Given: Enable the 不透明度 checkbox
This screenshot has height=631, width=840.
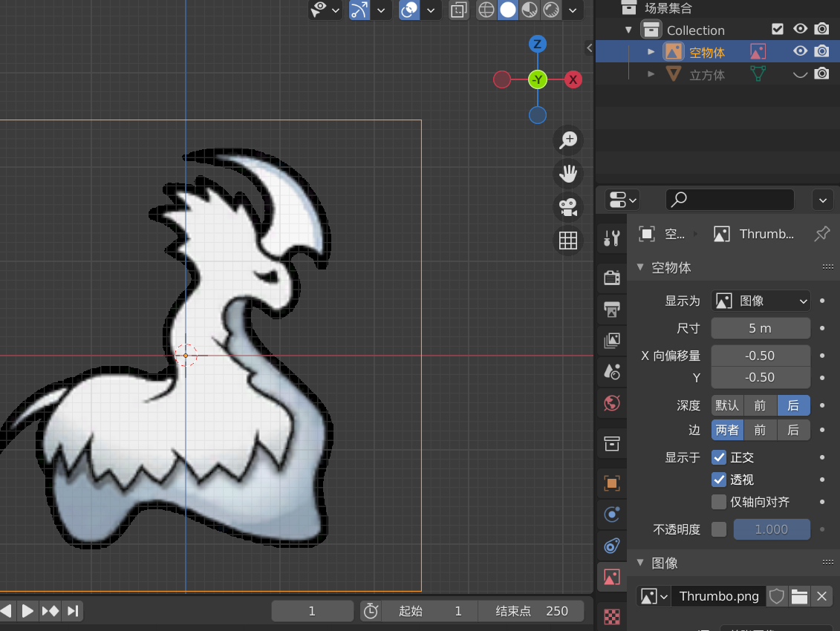Looking at the screenshot, I should 719,529.
